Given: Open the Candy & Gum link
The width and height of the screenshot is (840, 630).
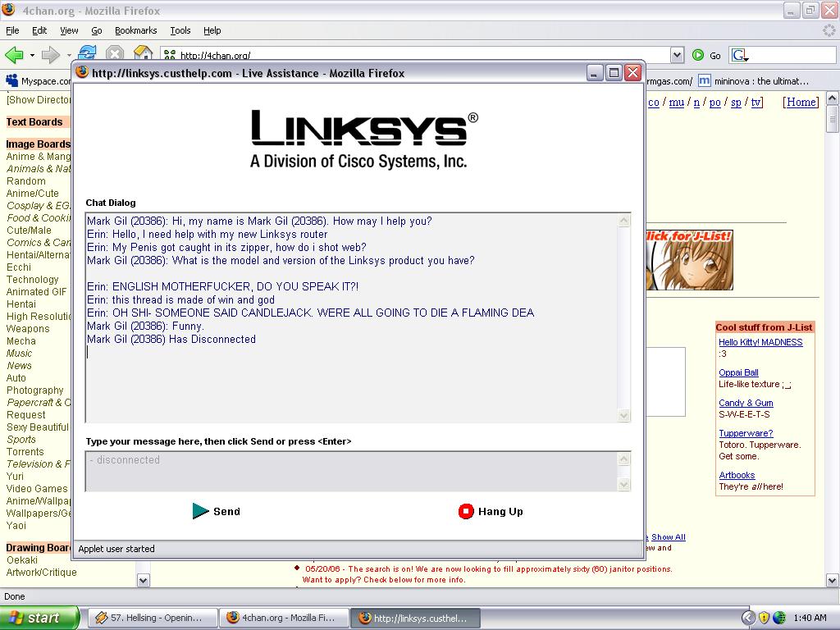Looking at the screenshot, I should [746, 403].
